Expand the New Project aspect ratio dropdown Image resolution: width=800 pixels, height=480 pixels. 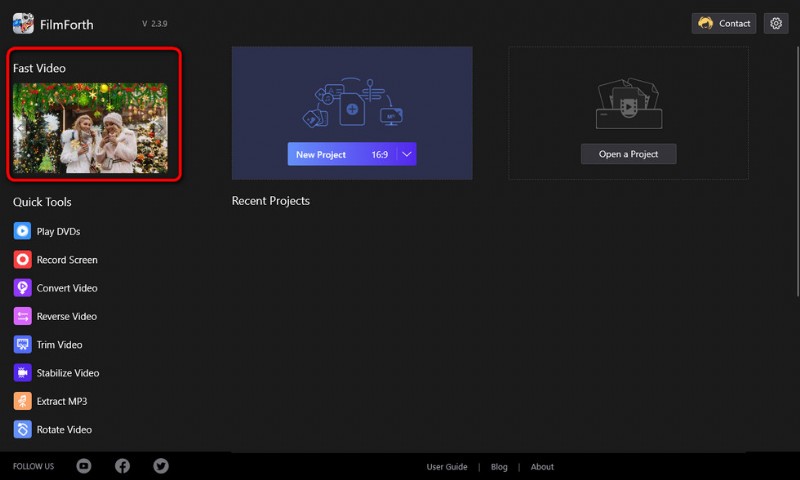coord(406,154)
